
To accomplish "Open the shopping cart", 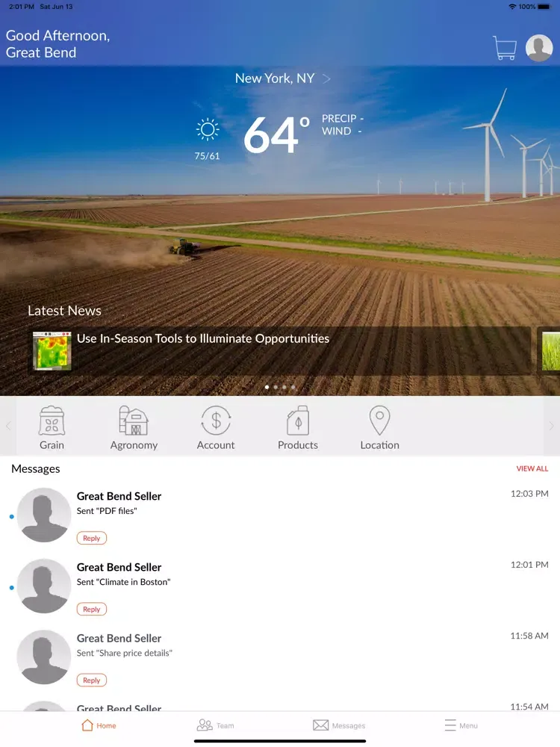I will [505, 48].
